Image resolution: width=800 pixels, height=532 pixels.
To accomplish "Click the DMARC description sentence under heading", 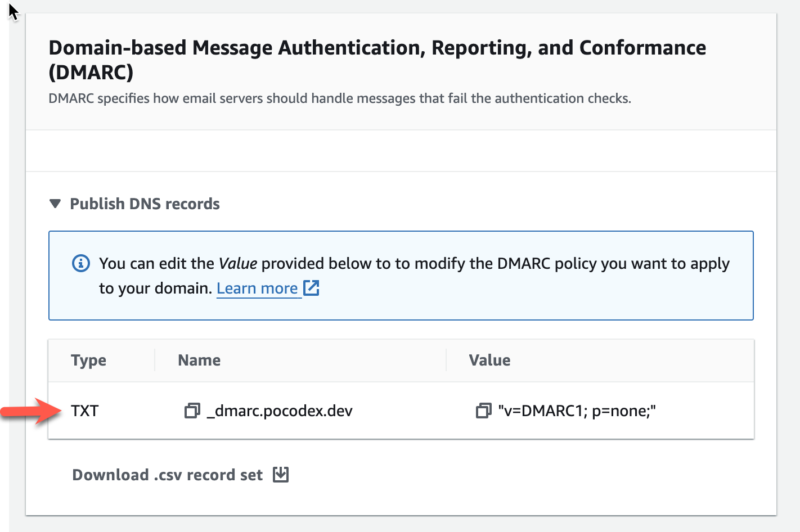I will [340, 98].
